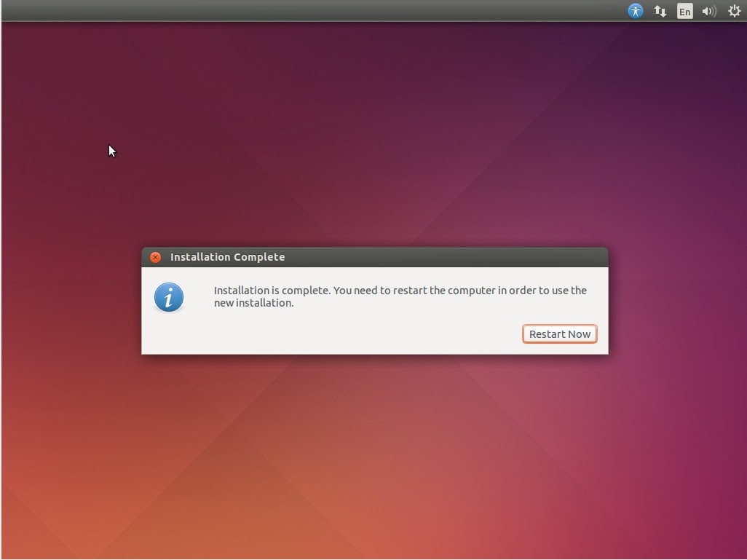
Task: Open the sound volume indicator
Action: click(709, 11)
